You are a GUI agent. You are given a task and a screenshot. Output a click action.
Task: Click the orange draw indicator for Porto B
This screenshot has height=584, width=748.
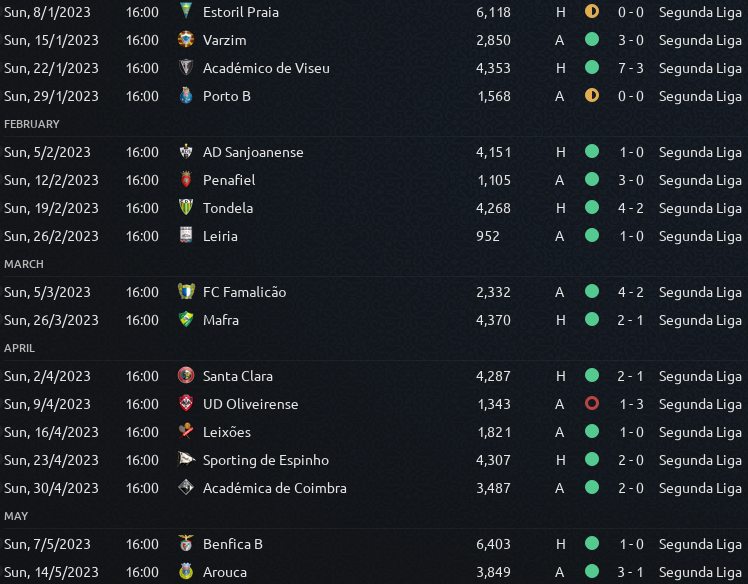tap(592, 95)
